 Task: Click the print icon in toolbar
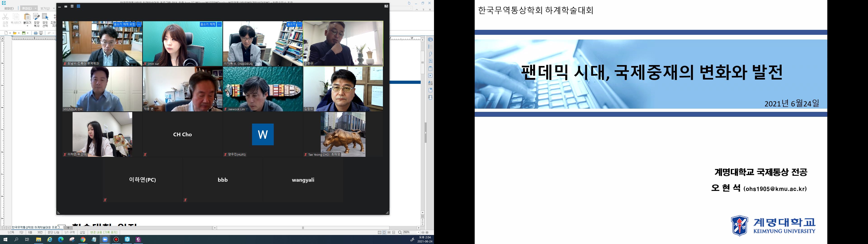[35, 33]
